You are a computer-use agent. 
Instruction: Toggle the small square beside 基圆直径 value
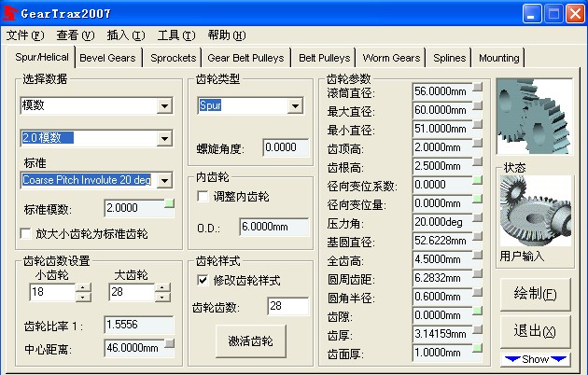tap(477, 236)
